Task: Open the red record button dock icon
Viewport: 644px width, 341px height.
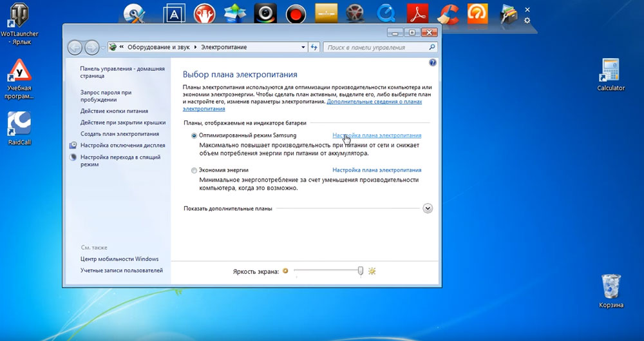Action: (296, 13)
